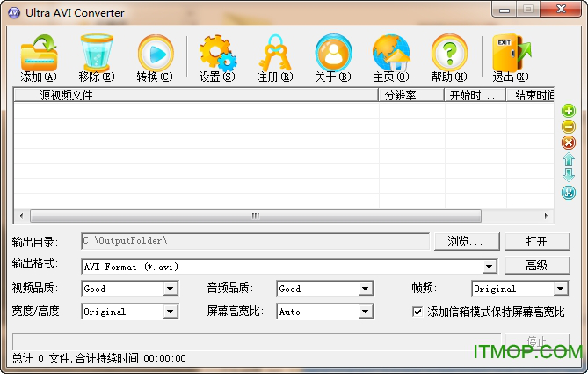Open 注册(R) register keys icon
588x374 pixels.
click(x=275, y=53)
